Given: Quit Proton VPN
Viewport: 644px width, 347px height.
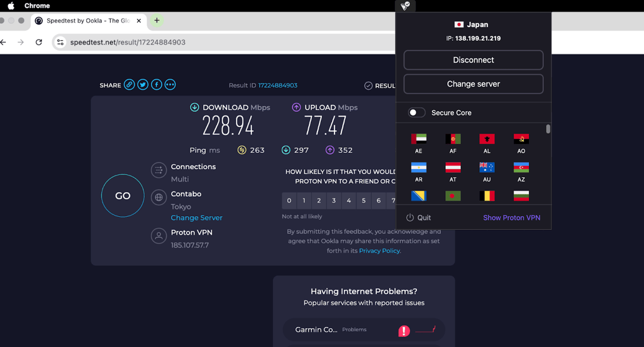Looking at the screenshot, I should (x=418, y=218).
